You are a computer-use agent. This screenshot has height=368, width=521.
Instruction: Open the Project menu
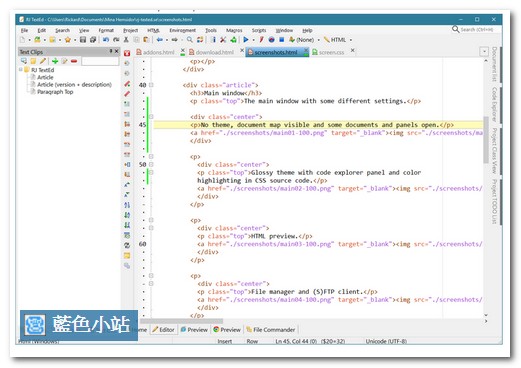[130, 30]
